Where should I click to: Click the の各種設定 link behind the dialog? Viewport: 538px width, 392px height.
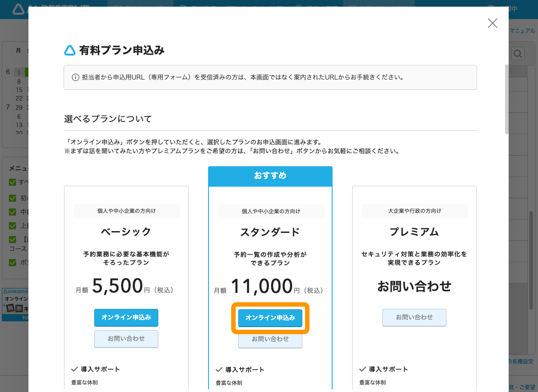pos(521,361)
